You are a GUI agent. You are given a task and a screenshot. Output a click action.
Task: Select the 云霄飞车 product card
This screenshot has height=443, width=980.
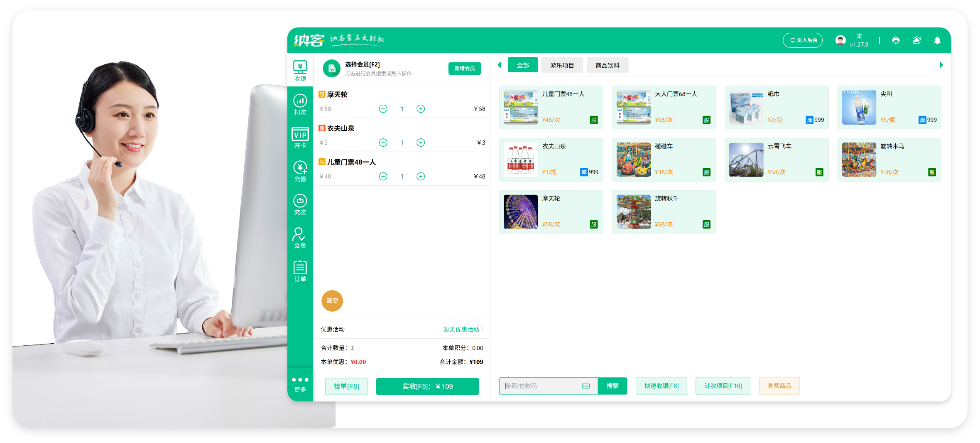776,160
